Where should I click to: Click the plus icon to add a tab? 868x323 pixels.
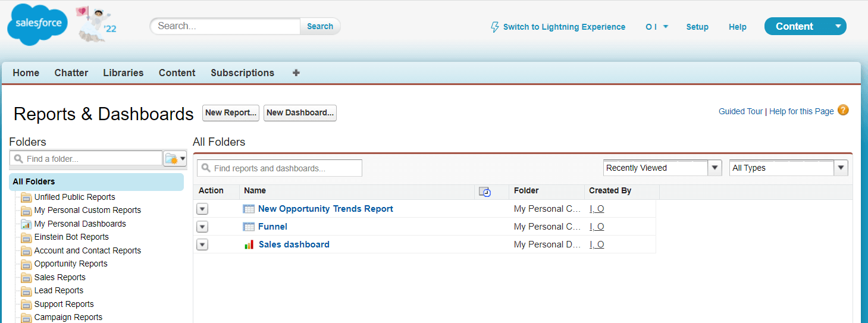pyautogui.click(x=296, y=73)
